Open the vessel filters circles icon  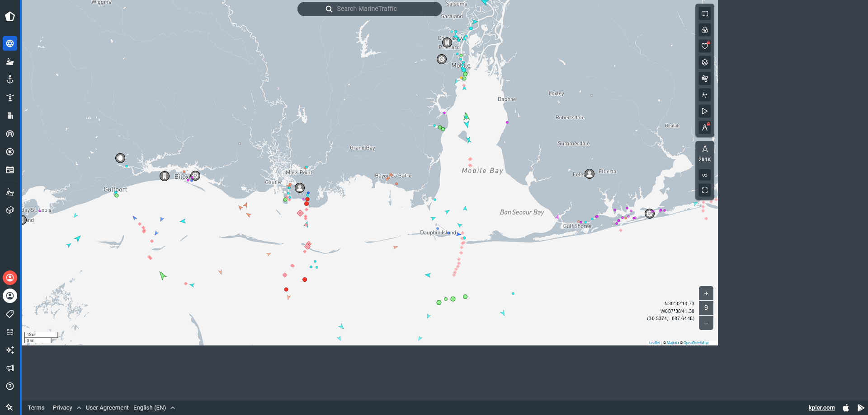705,30
